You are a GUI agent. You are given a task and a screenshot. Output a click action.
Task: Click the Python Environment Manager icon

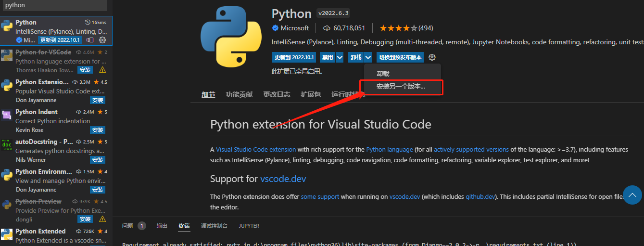pyautogui.click(x=7, y=175)
